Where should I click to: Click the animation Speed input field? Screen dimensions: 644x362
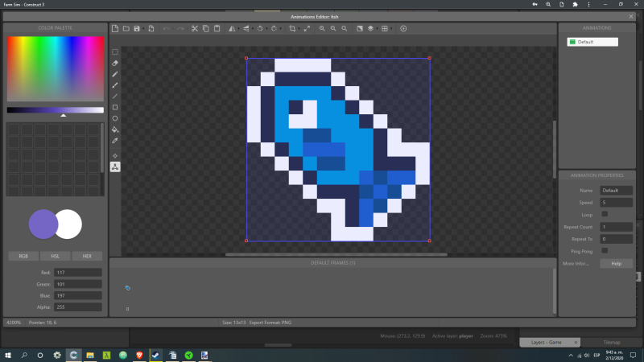(x=616, y=203)
